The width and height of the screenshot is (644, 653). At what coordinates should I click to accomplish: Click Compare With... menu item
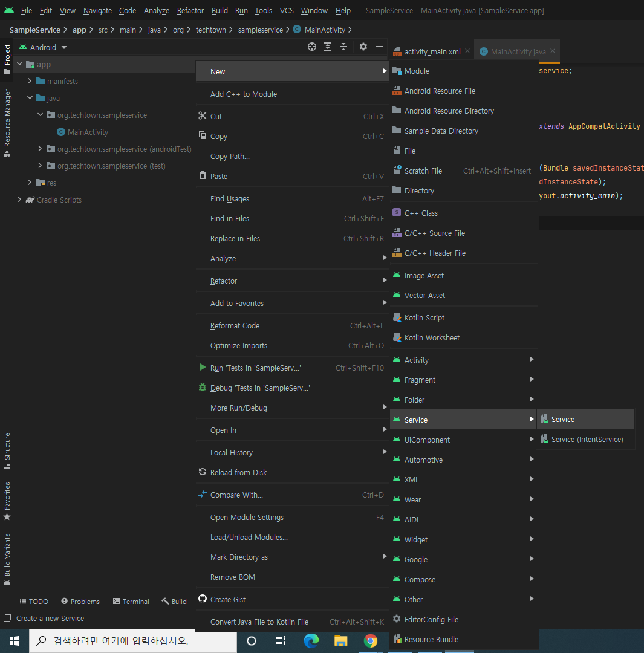point(292,495)
